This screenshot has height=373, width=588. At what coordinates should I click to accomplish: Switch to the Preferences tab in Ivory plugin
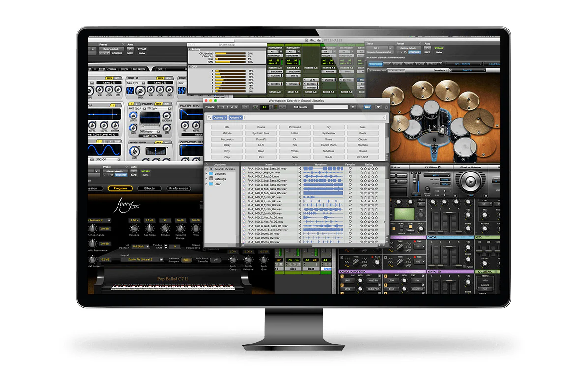pos(178,188)
